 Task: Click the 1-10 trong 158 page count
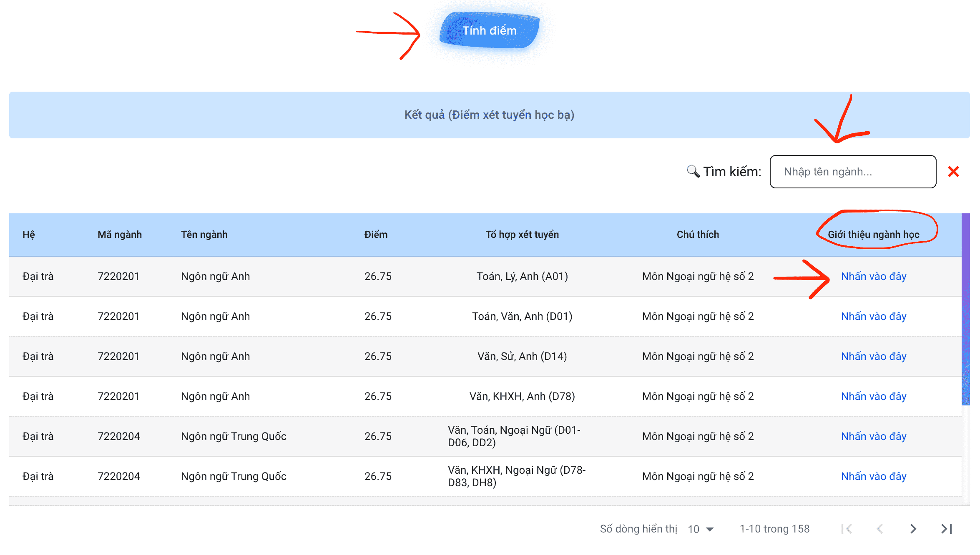point(774,529)
